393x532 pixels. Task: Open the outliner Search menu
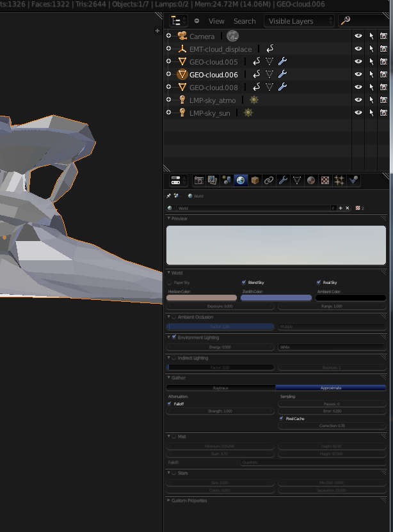pos(245,21)
